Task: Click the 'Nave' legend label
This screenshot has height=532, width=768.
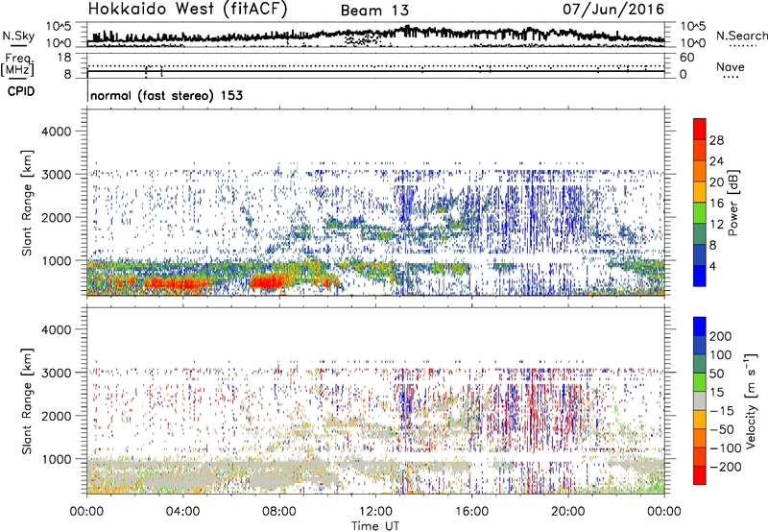Action: (x=731, y=66)
